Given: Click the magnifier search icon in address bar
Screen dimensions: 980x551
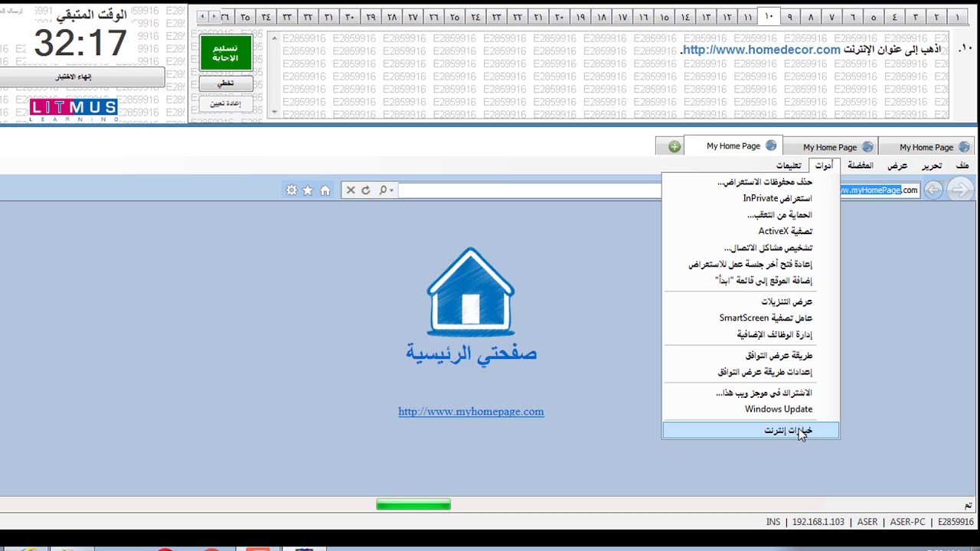Looking at the screenshot, I should pos(383,191).
